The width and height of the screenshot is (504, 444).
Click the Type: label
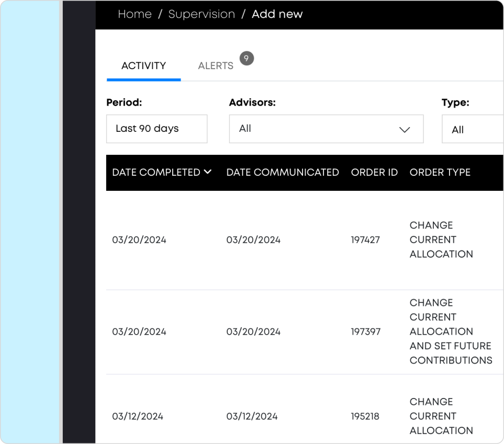[x=455, y=103]
